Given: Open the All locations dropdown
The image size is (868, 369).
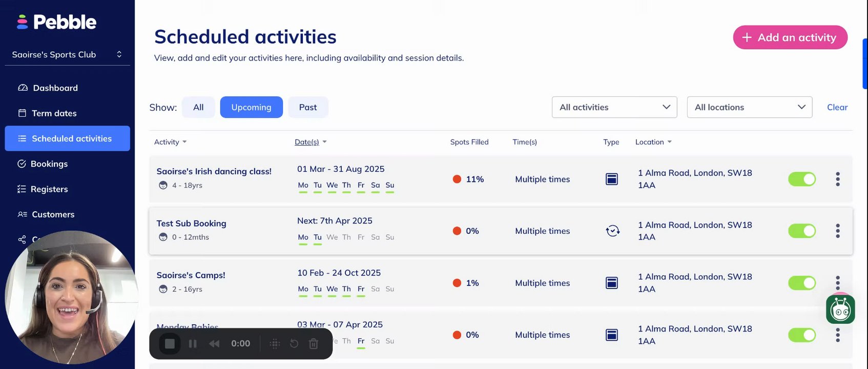Looking at the screenshot, I should [750, 107].
